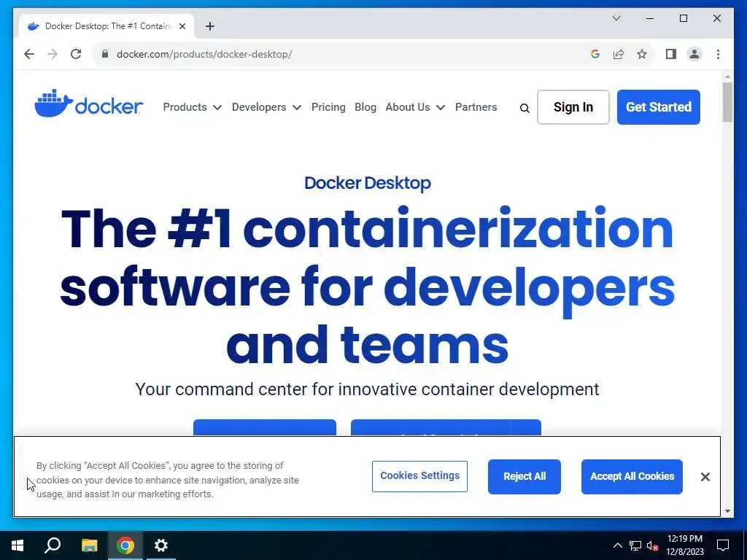Close the Docker Desktop tab
Image resolution: width=747 pixels, height=560 pixels.
(x=182, y=26)
